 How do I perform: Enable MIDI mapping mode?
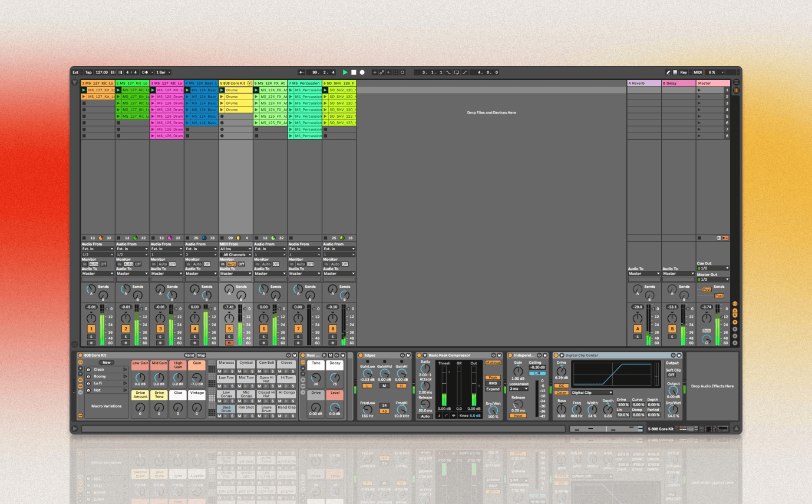(x=698, y=72)
